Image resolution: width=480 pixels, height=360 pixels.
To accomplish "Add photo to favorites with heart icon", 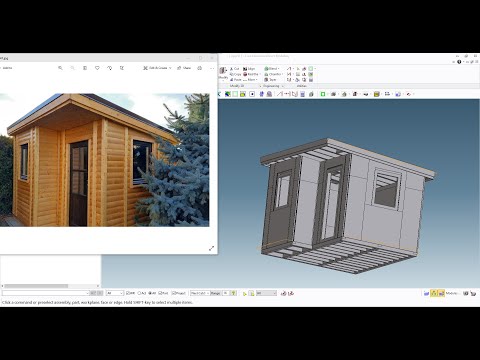I will point(97,68).
